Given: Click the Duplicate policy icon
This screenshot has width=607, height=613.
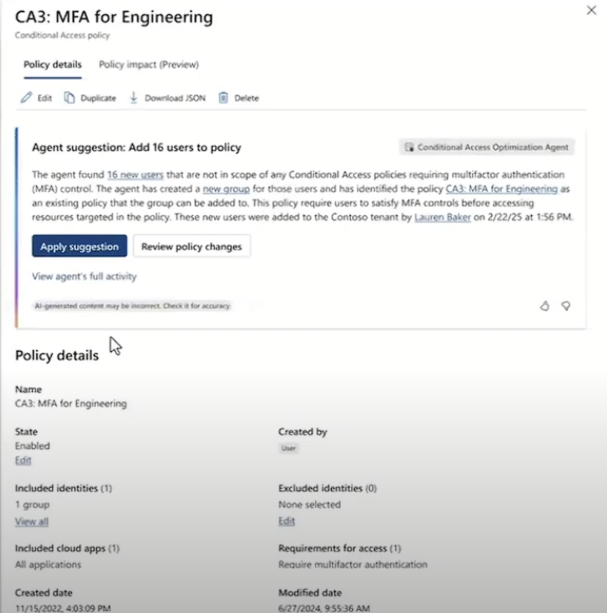Looking at the screenshot, I should [70, 98].
